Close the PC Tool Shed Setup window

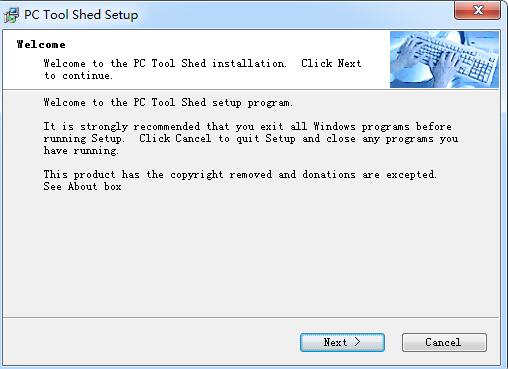pyautogui.click(x=477, y=10)
